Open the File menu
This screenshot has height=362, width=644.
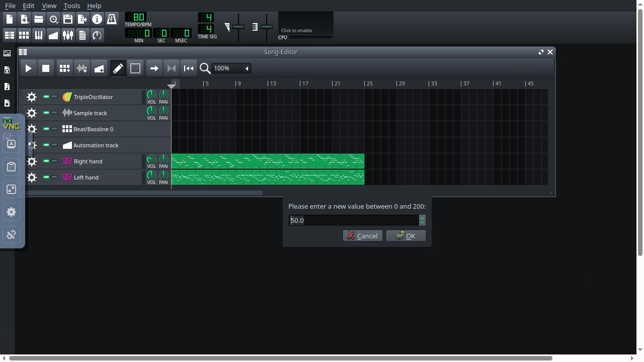10,6
